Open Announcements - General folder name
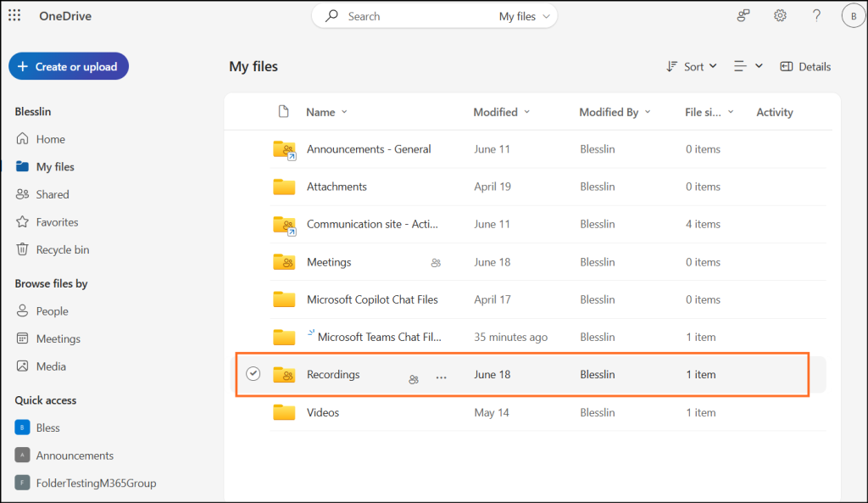868x503 pixels. point(369,149)
